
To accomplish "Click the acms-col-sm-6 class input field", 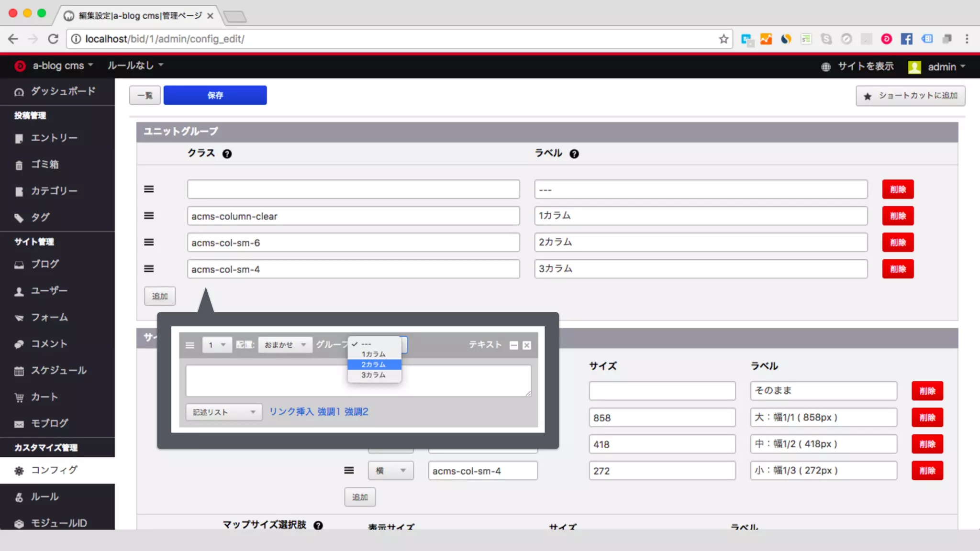I will [353, 242].
